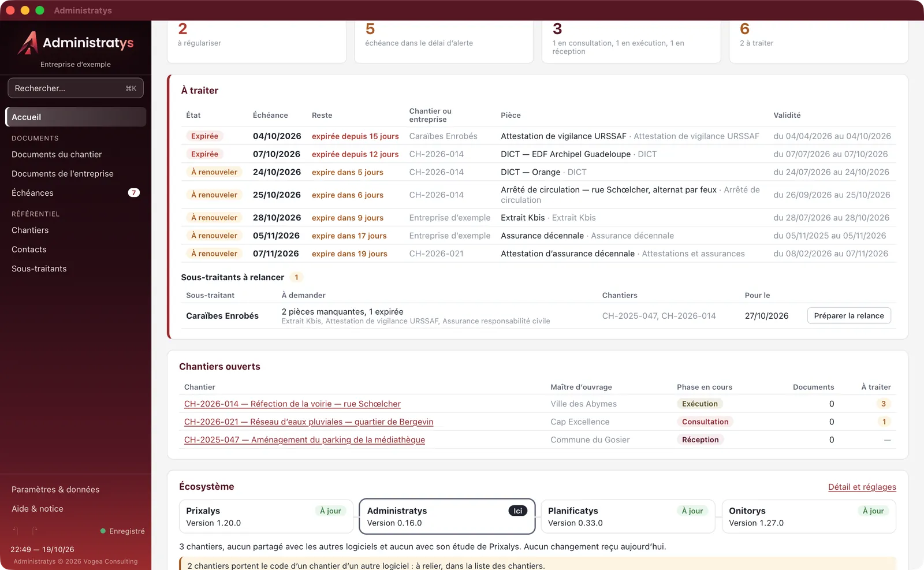Viewport: 924px width, 570px height.
Task: Click the 'échéance dans le délai d'alerte' card
Action: (x=444, y=42)
